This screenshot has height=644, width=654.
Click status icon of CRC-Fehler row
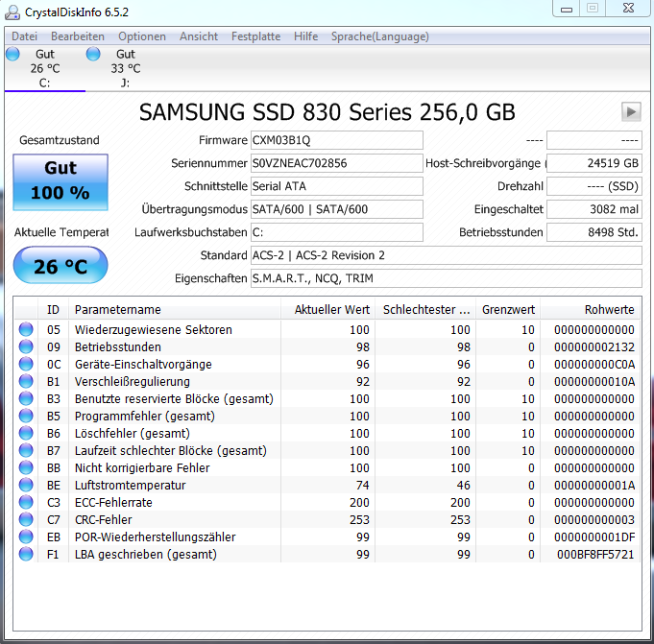[x=26, y=519]
